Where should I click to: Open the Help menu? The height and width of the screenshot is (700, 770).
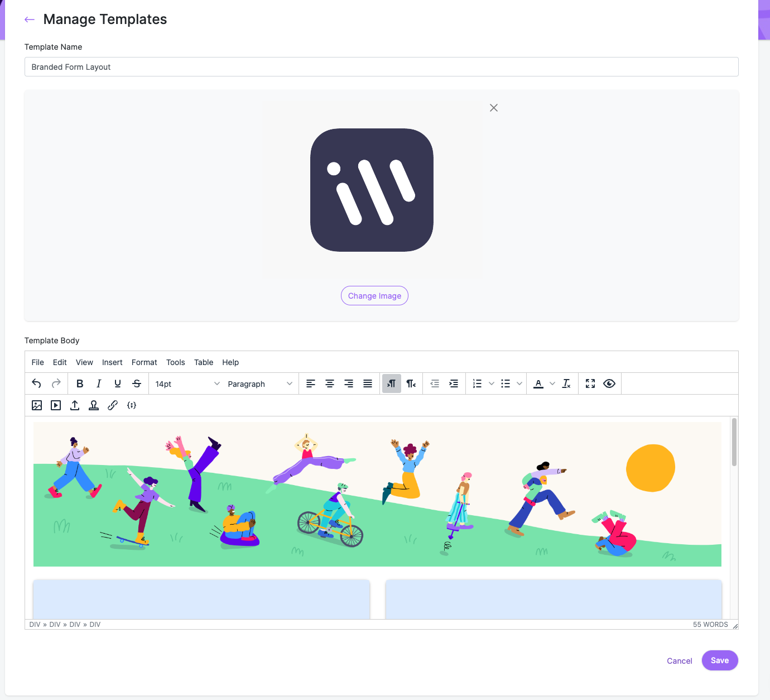pos(230,362)
